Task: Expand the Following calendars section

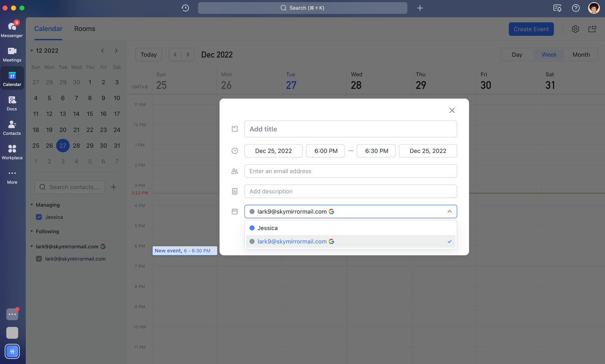Action: 32,231
